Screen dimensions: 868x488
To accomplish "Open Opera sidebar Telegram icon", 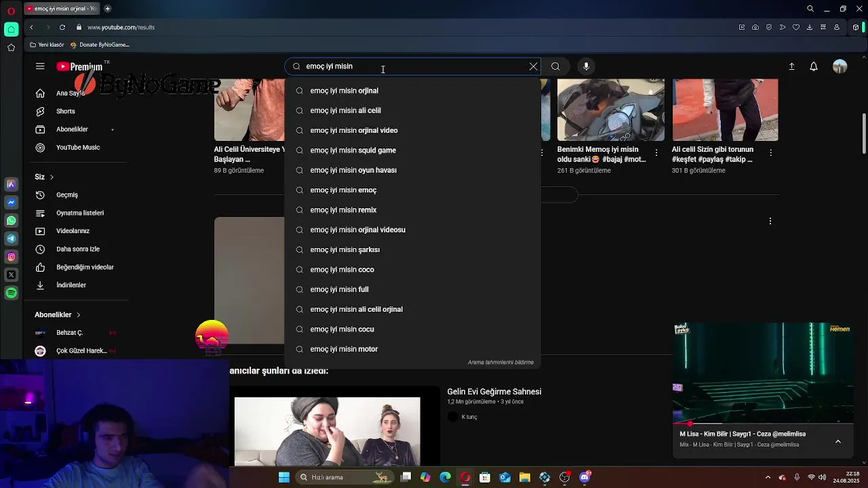I will pyautogui.click(x=11, y=239).
